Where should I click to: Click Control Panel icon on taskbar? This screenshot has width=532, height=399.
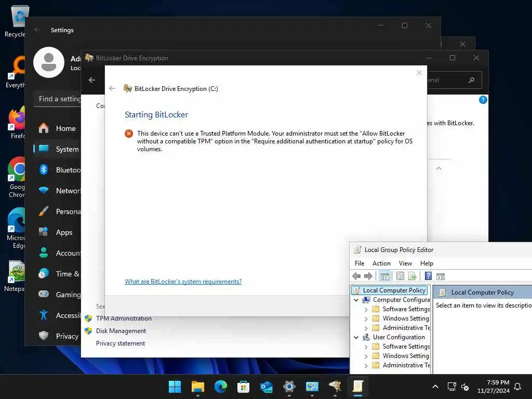tap(312, 387)
